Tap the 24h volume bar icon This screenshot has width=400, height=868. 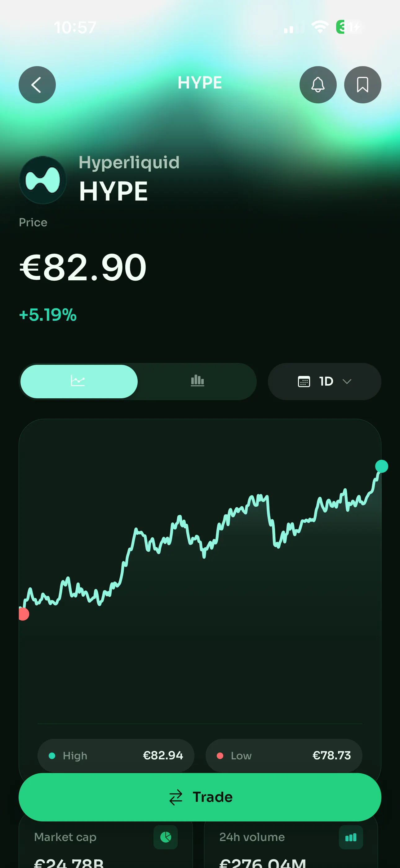(x=350, y=837)
